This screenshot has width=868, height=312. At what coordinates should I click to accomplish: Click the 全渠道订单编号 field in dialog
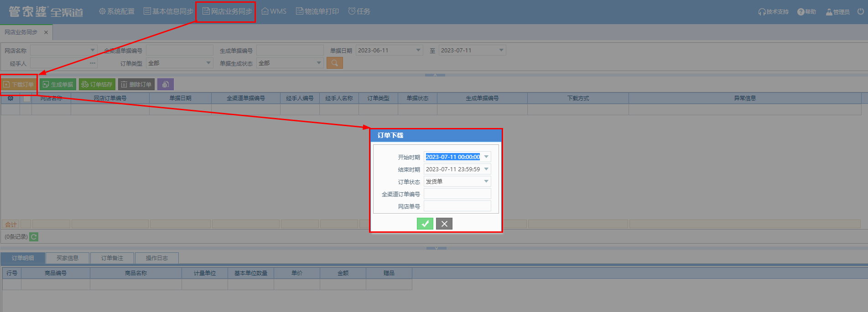[457, 194]
